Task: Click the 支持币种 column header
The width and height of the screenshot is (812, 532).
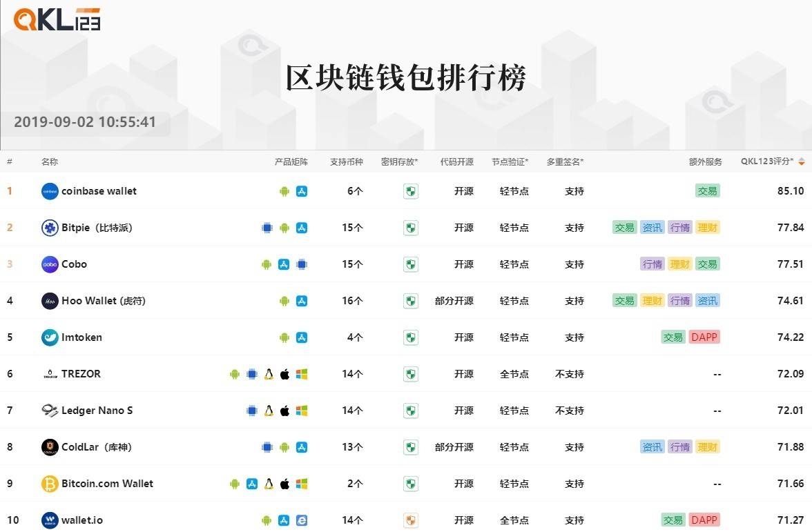Action: 347,162
